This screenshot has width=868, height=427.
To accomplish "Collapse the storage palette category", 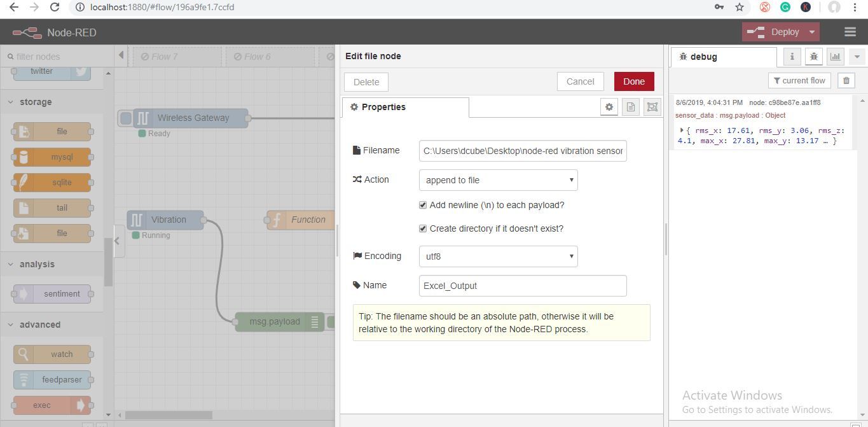I will (52, 102).
